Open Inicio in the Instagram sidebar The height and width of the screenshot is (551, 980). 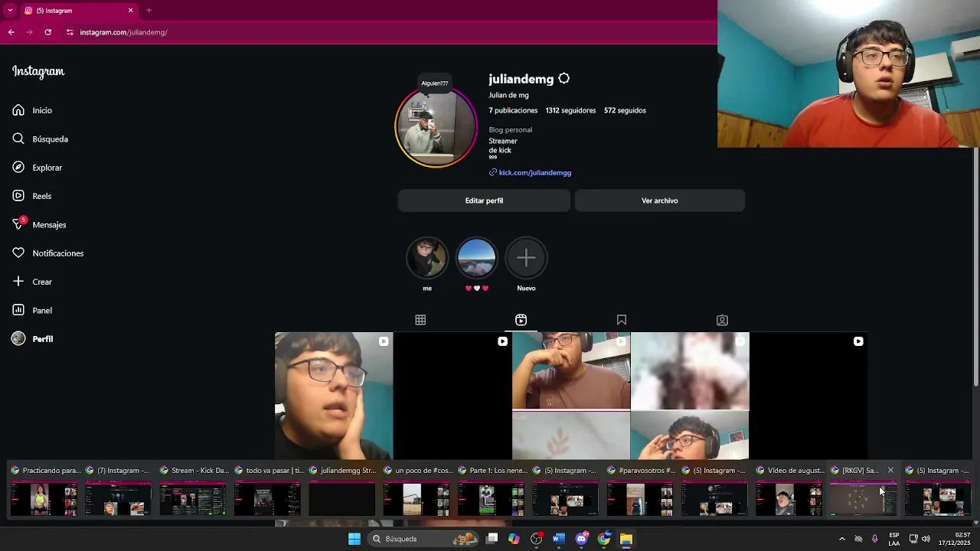(x=32, y=110)
